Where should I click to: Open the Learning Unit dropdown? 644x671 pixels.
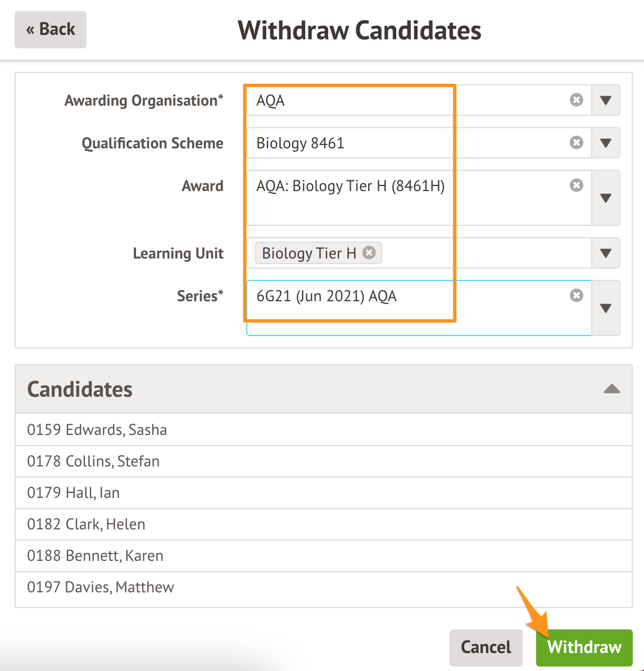[605, 253]
